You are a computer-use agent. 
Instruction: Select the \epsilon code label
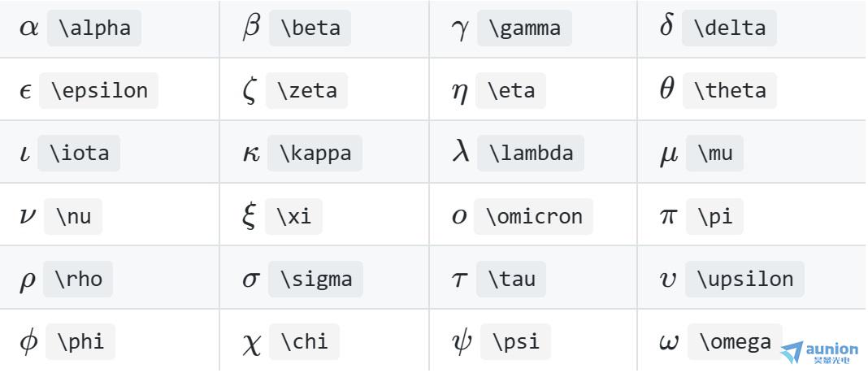(x=99, y=90)
